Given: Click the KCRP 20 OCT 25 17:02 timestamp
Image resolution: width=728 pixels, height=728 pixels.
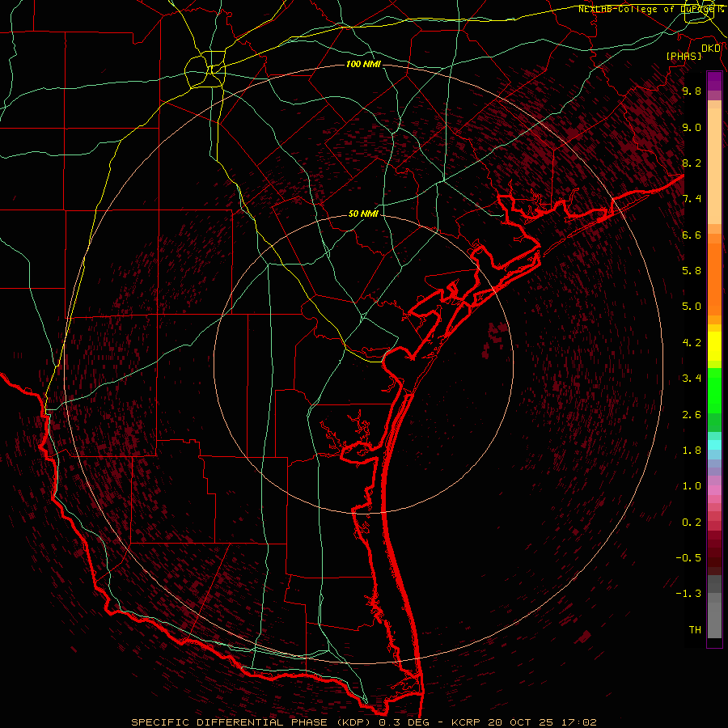Looking at the screenshot, I should pyautogui.click(x=523, y=722).
